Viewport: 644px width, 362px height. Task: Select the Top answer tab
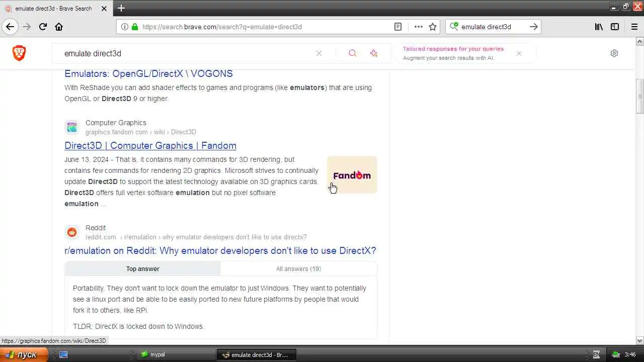pyautogui.click(x=142, y=268)
